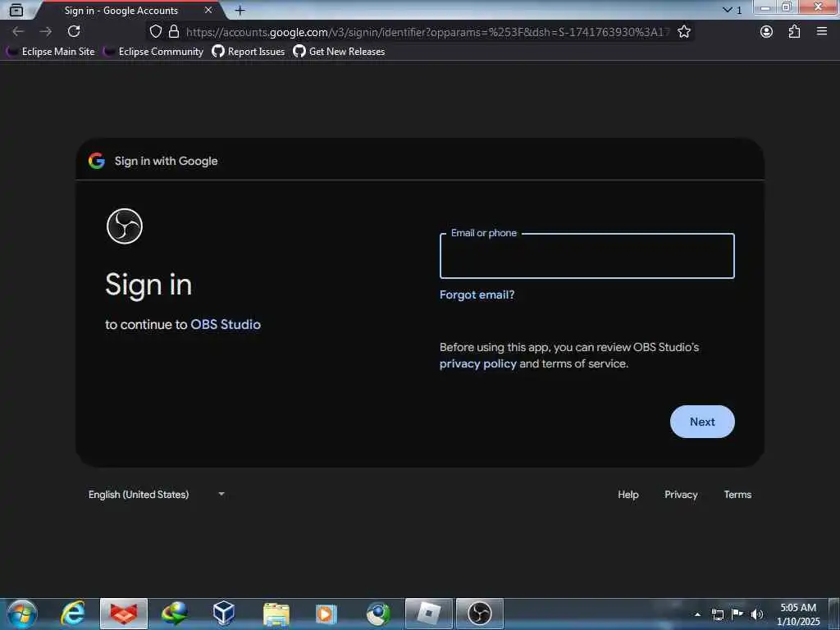Show hidden system tray icons

point(697,614)
